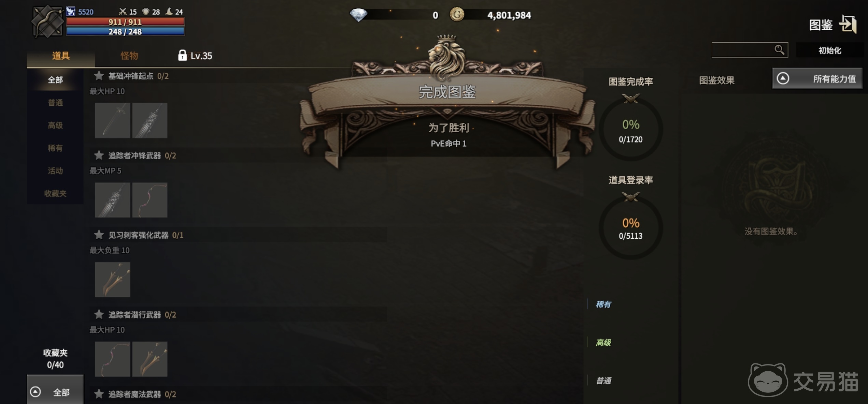Image resolution: width=868 pixels, height=404 pixels.
Task: Toggle favorite star for 基础冲锋起点
Action: tap(99, 76)
